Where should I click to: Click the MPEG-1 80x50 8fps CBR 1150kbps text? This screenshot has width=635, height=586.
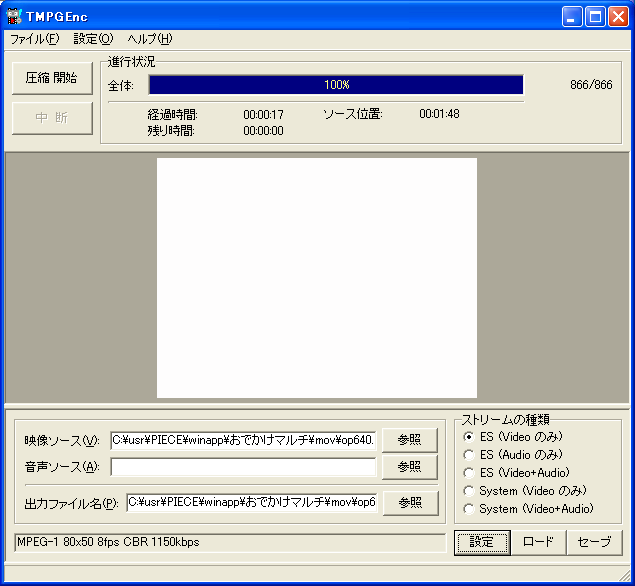click(108, 542)
